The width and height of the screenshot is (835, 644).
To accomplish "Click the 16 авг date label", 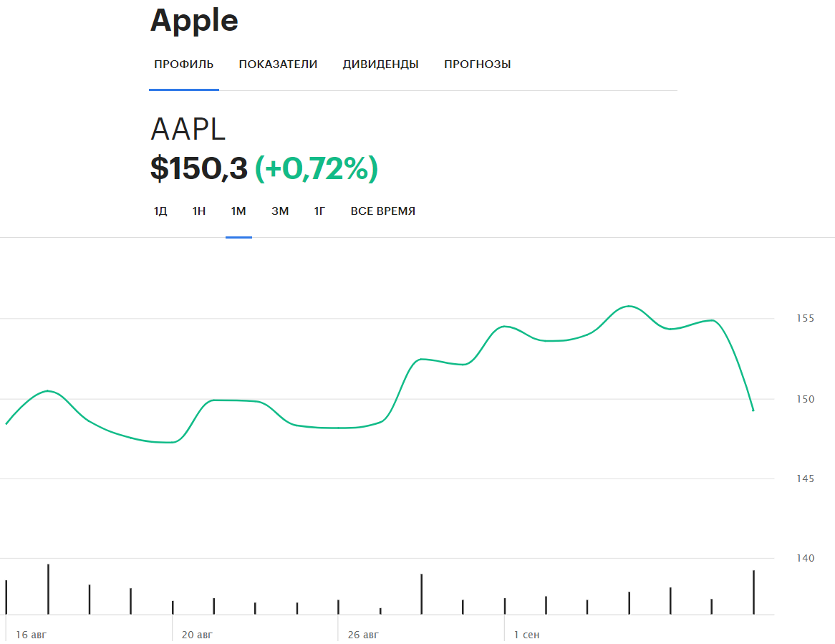I will click(31, 635).
